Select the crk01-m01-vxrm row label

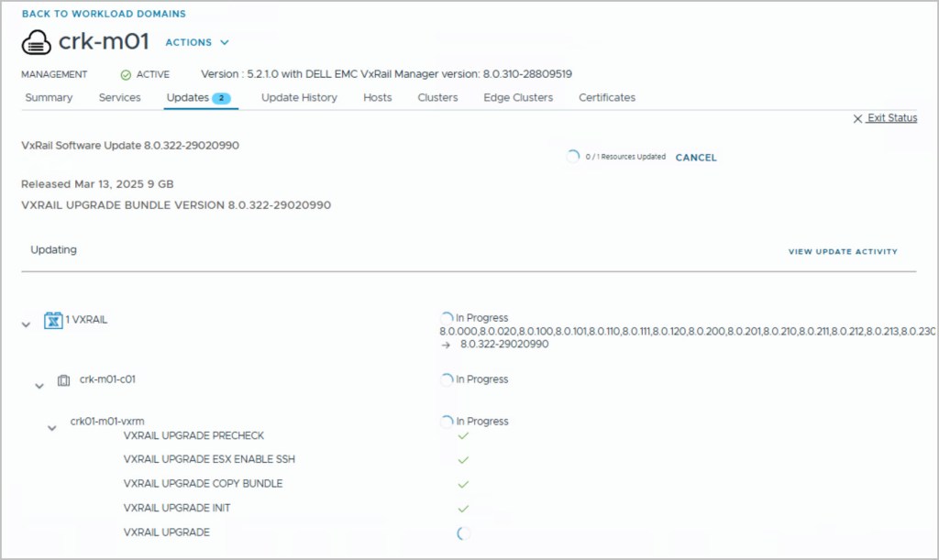tap(107, 422)
